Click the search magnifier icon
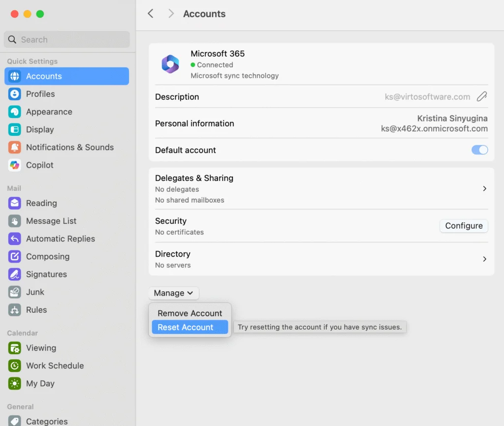Image resolution: width=504 pixels, height=426 pixels. click(12, 39)
